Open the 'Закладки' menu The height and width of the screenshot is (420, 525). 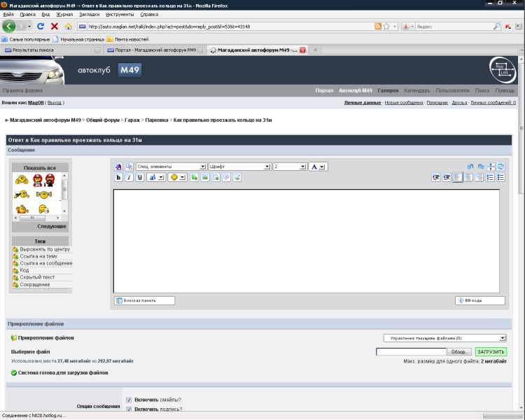tap(89, 14)
